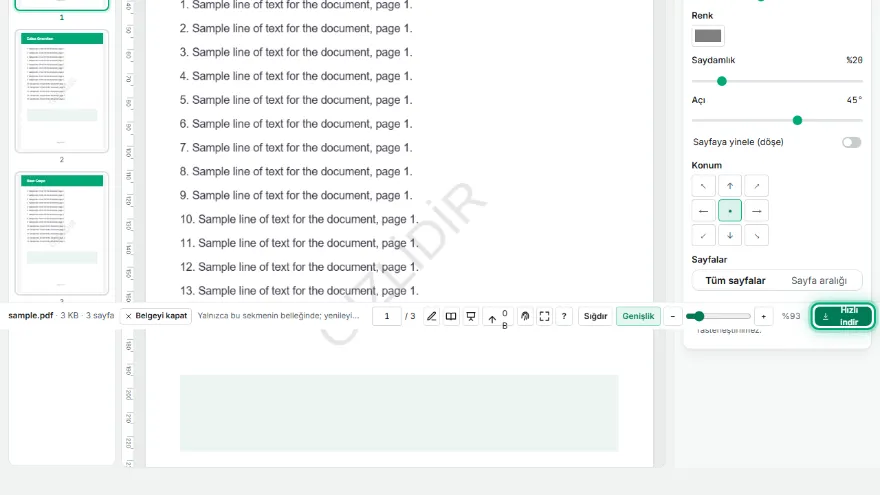Switch to book reading view
This screenshot has height=495, width=880.
pos(451,316)
